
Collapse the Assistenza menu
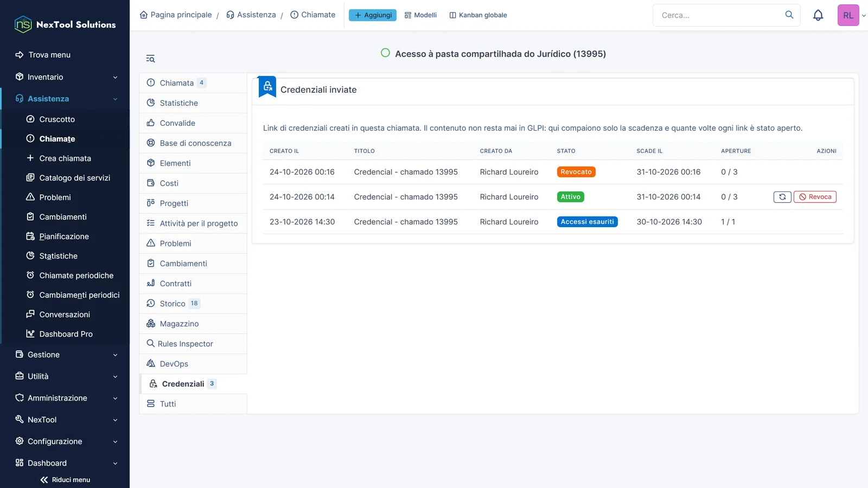65,99
